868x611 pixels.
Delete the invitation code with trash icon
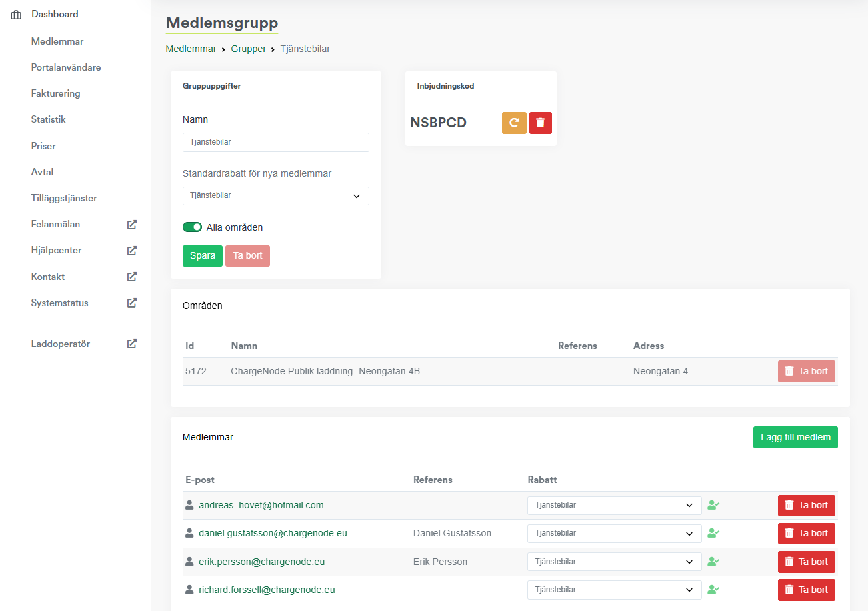click(541, 123)
